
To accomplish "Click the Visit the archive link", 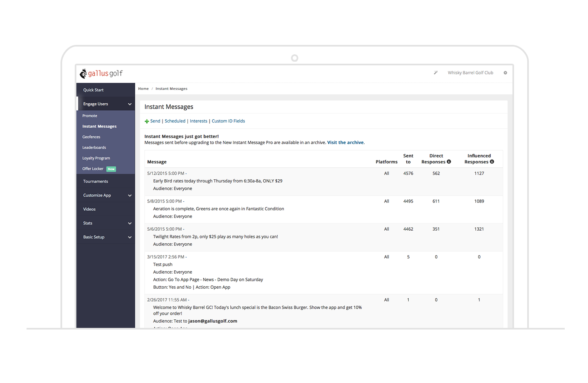I will click(x=346, y=143).
